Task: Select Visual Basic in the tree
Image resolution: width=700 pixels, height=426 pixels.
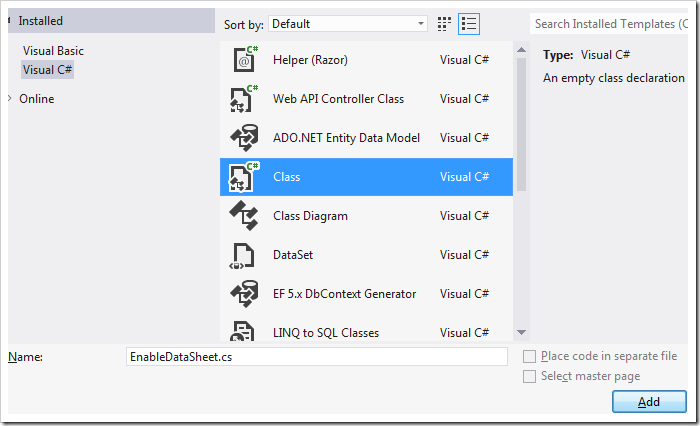Action: pyautogui.click(x=53, y=51)
